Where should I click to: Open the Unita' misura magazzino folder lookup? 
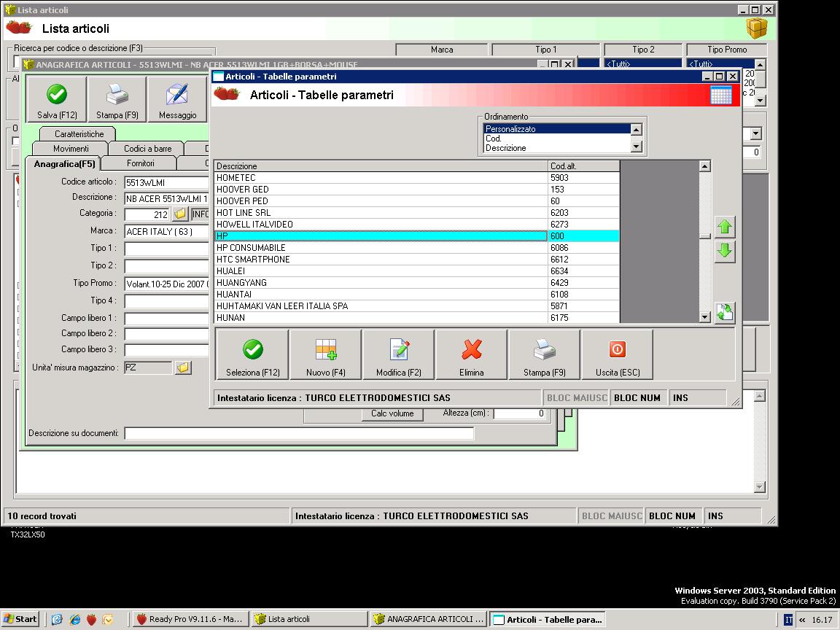click(183, 367)
